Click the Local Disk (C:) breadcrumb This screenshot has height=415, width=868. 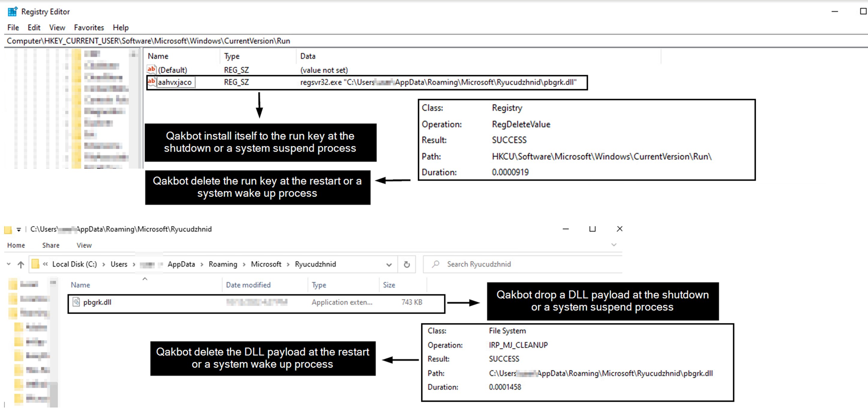pyautogui.click(x=74, y=264)
